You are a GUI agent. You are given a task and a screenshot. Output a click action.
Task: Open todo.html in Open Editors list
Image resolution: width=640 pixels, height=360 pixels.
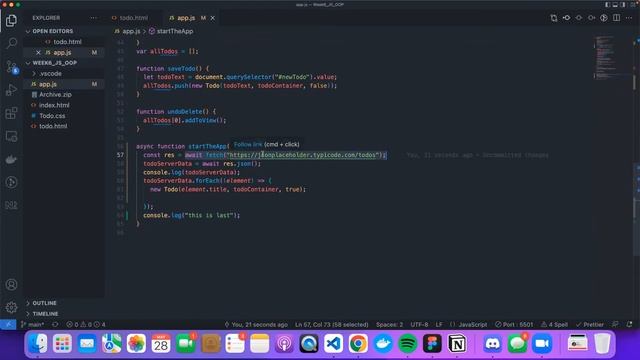click(67, 42)
